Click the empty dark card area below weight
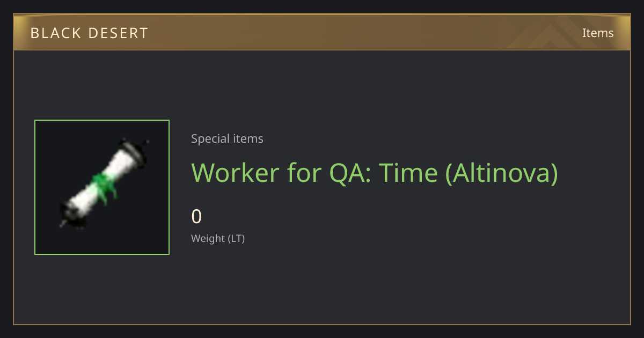Screen dimensions: 644x338 click(x=376, y=284)
